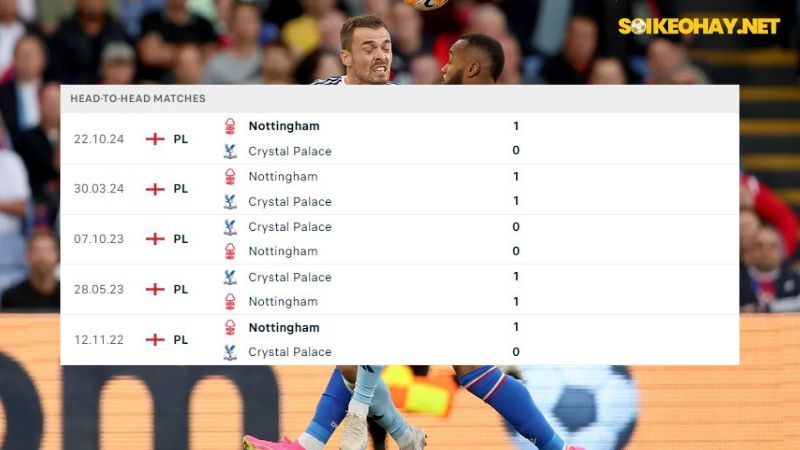Click England flag icon beside 28.05.23
The width and height of the screenshot is (800, 450).
(x=155, y=289)
